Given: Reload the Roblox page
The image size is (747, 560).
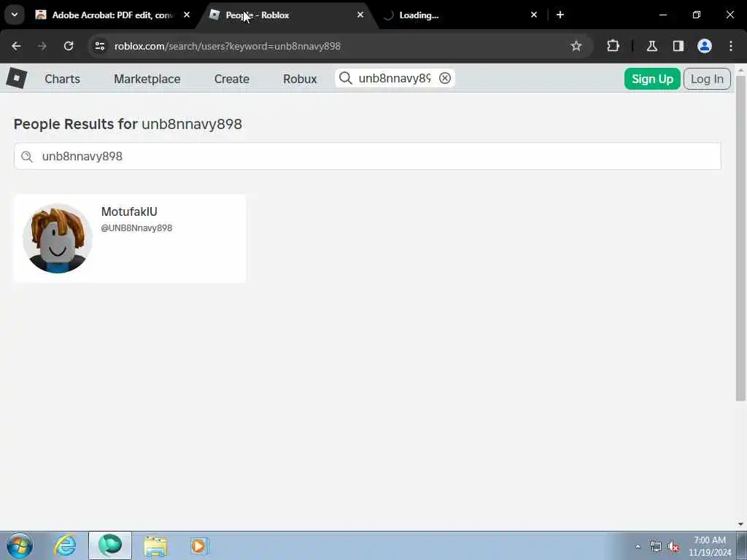Looking at the screenshot, I should 69,46.
